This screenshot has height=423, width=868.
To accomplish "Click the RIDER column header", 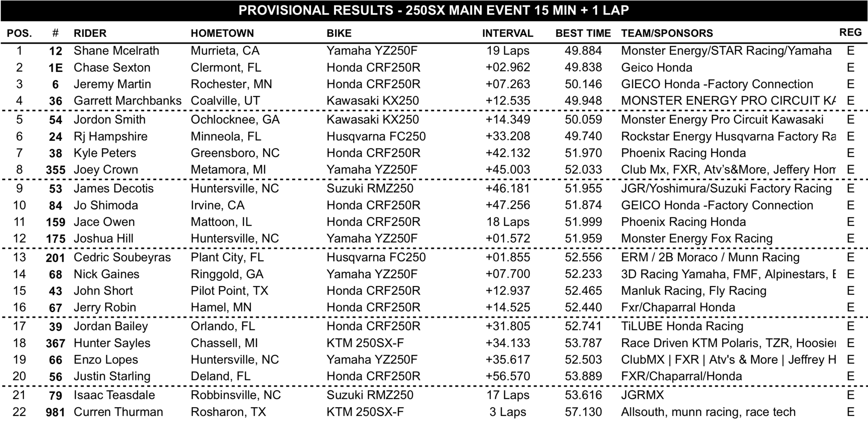I will (90, 33).
